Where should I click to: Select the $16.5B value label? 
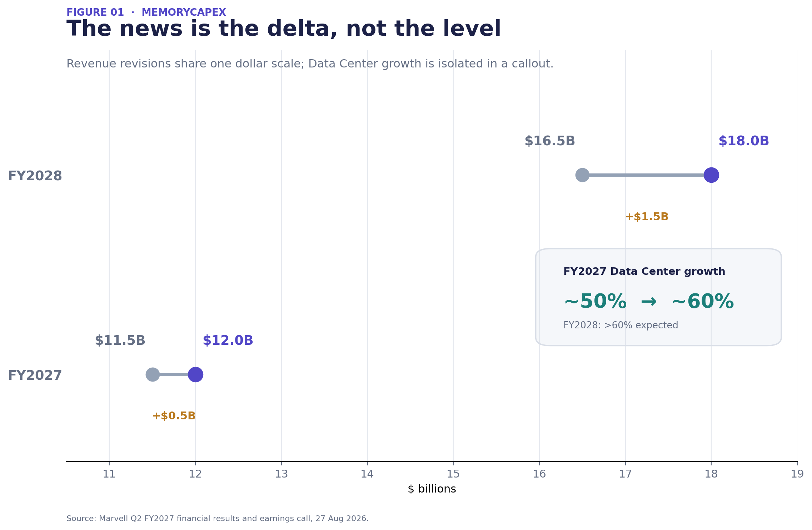[549, 141]
